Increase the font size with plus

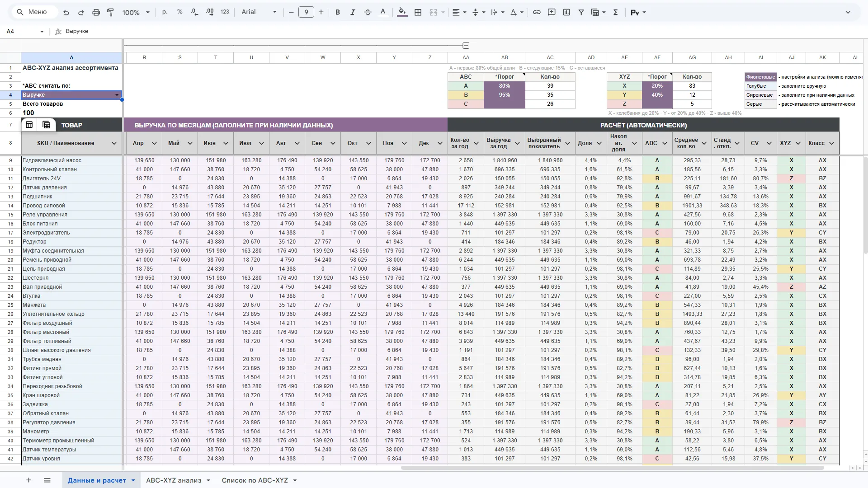point(321,12)
